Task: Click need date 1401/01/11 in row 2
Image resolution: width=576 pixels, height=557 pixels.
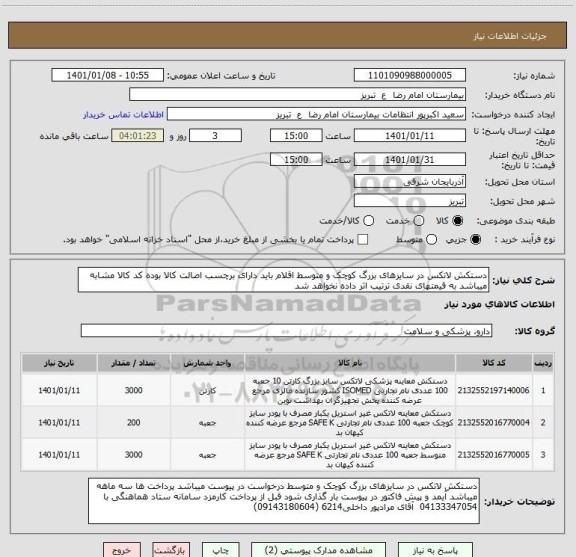Action: pos(59,423)
